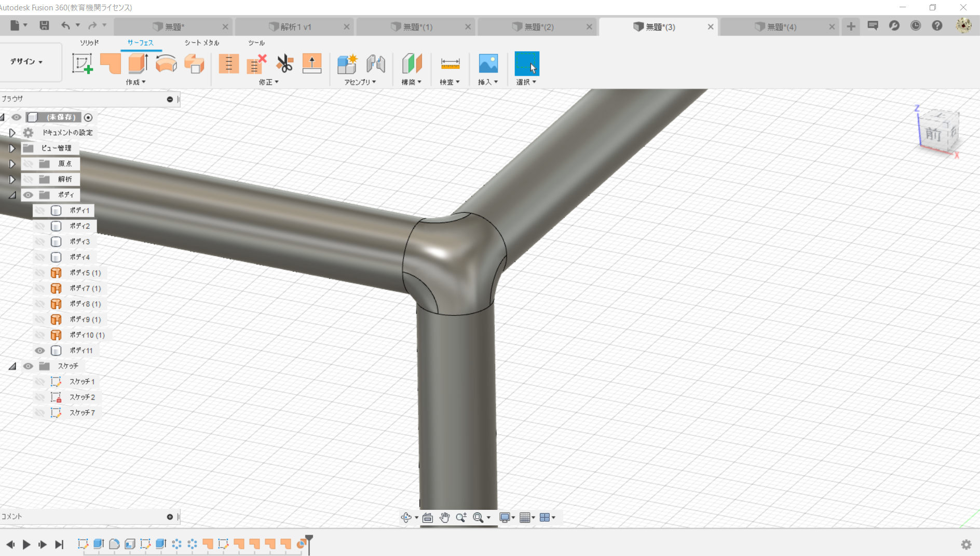
Task: Switch to the ソリッド tab
Action: point(89,43)
